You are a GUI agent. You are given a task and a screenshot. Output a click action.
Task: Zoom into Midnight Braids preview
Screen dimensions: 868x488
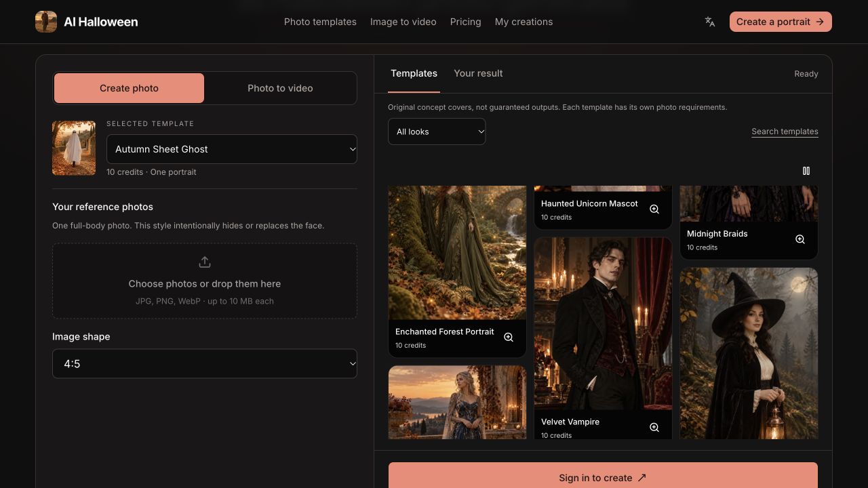pyautogui.click(x=800, y=239)
